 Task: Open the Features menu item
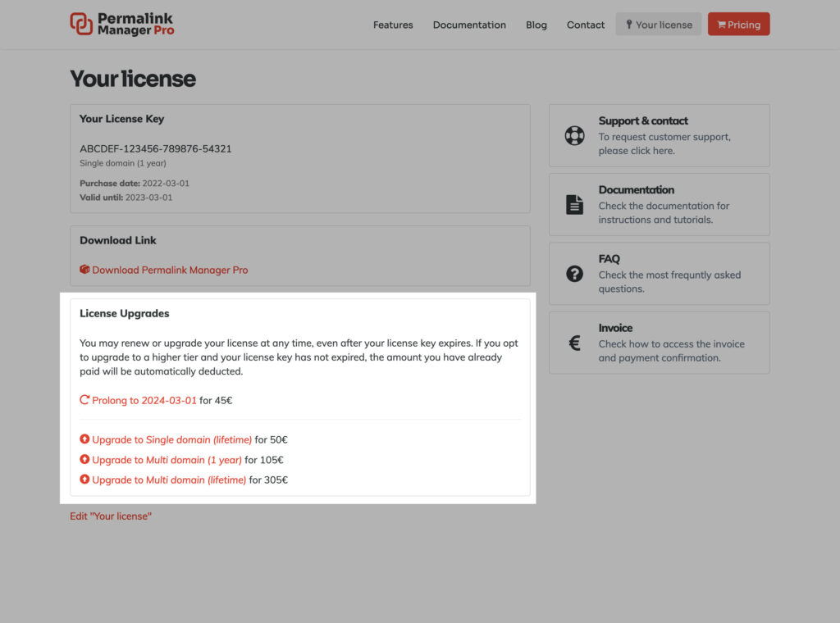click(393, 25)
